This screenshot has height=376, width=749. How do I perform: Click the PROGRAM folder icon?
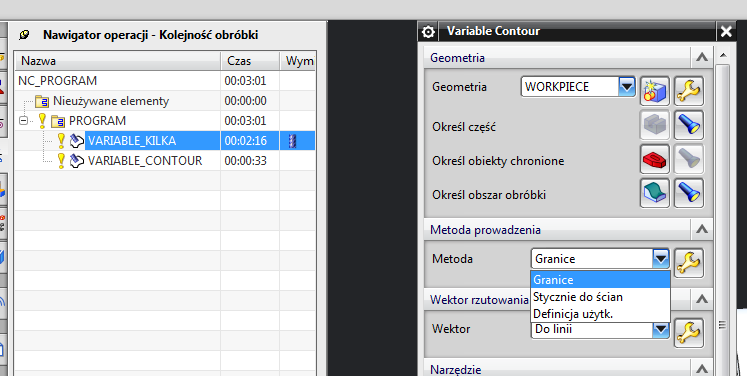[x=58, y=121]
